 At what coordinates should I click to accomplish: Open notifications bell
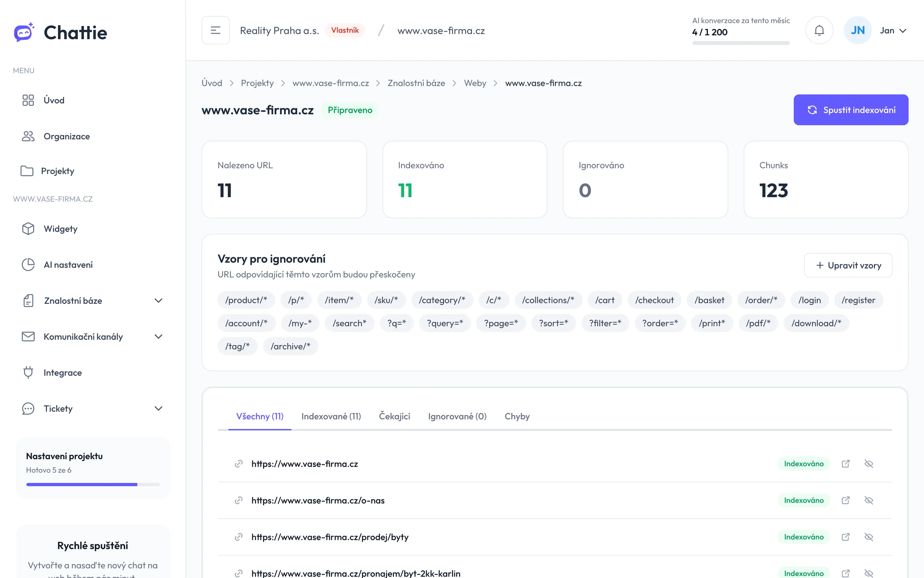[x=819, y=30]
